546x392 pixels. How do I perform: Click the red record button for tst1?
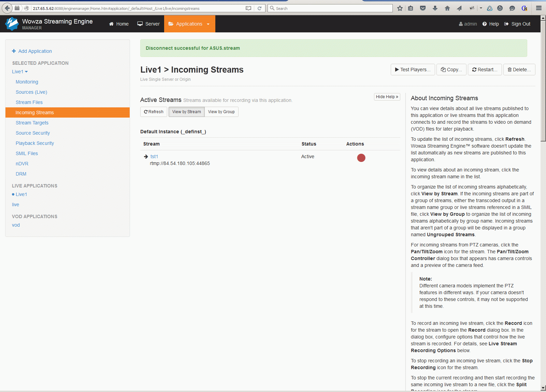(x=361, y=158)
